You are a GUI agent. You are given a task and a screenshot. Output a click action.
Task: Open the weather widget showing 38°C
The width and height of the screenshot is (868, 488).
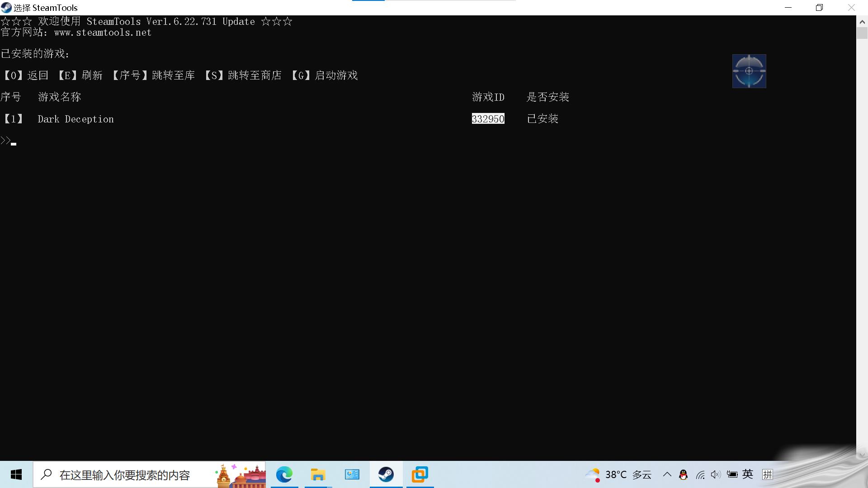coord(618,474)
